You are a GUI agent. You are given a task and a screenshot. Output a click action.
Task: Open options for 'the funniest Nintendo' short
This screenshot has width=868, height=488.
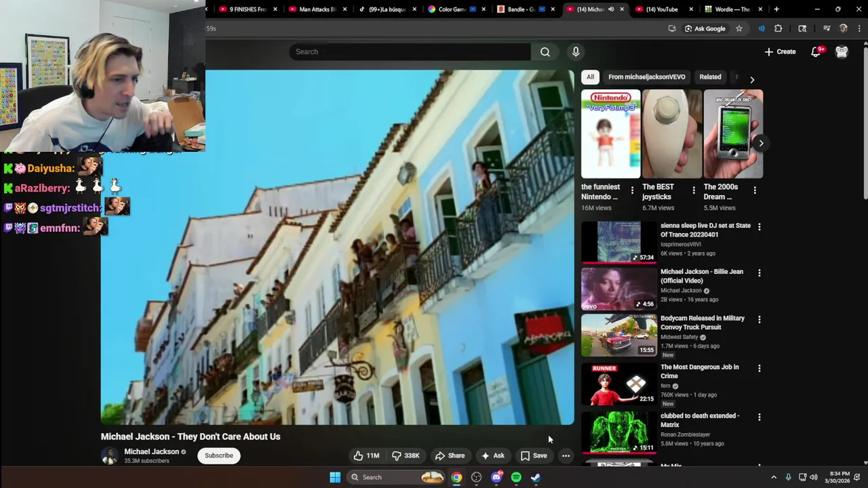(632, 190)
